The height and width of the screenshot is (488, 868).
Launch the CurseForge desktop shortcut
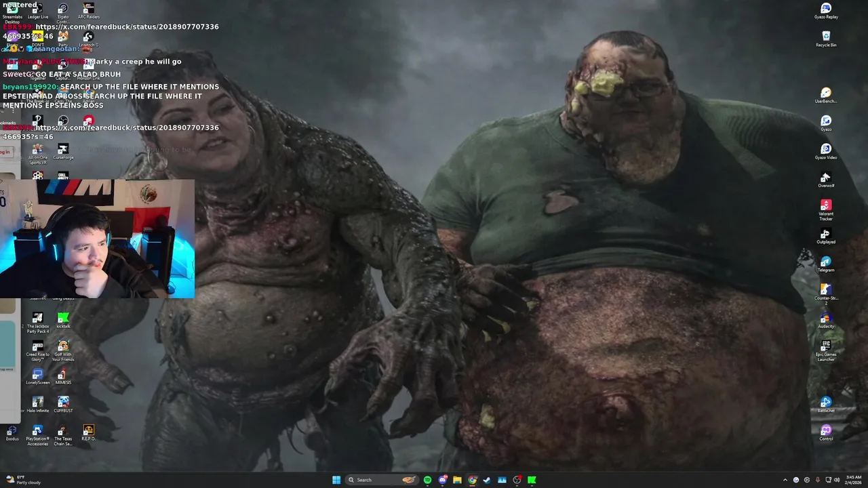pyautogui.click(x=63, y=152)
